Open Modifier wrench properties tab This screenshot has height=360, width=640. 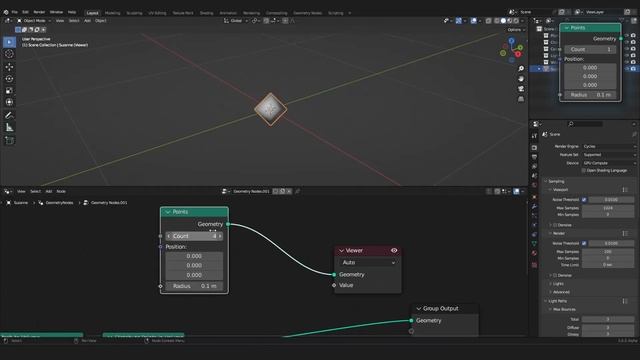point(534,207)
